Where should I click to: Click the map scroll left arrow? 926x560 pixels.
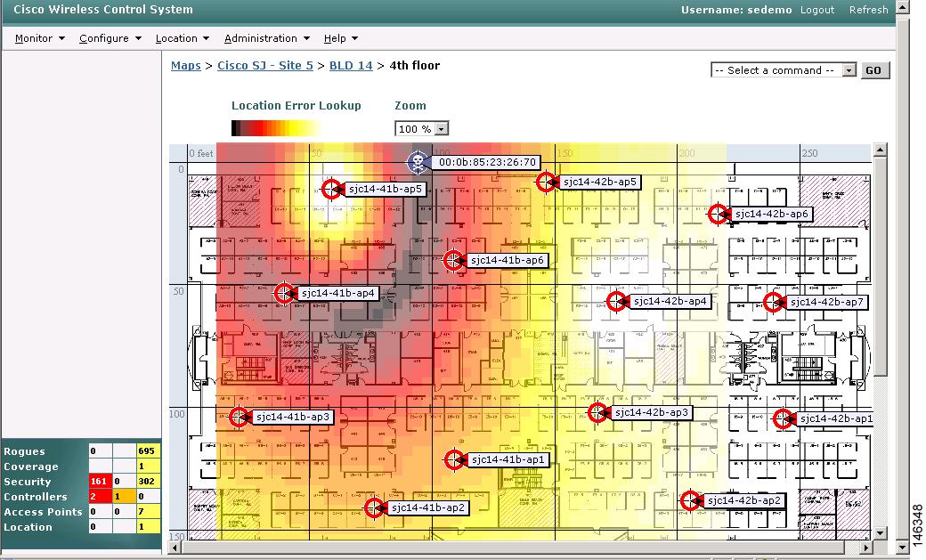[175, 548]
